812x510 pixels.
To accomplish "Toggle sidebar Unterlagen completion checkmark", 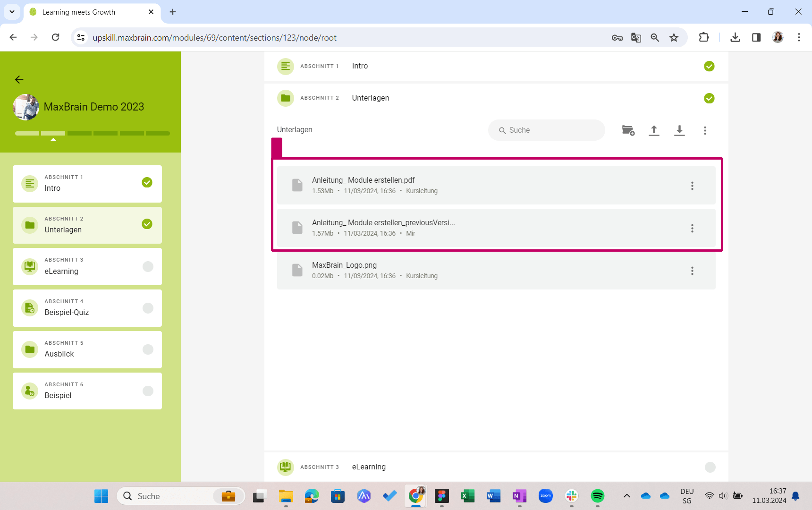I will pos(147,224).
